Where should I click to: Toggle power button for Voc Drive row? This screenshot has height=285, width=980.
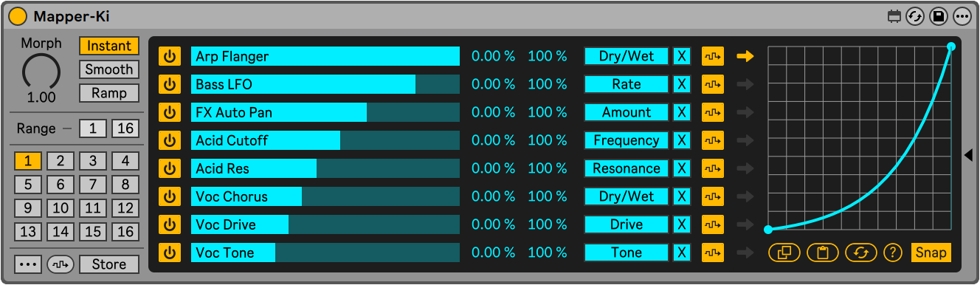170,224
